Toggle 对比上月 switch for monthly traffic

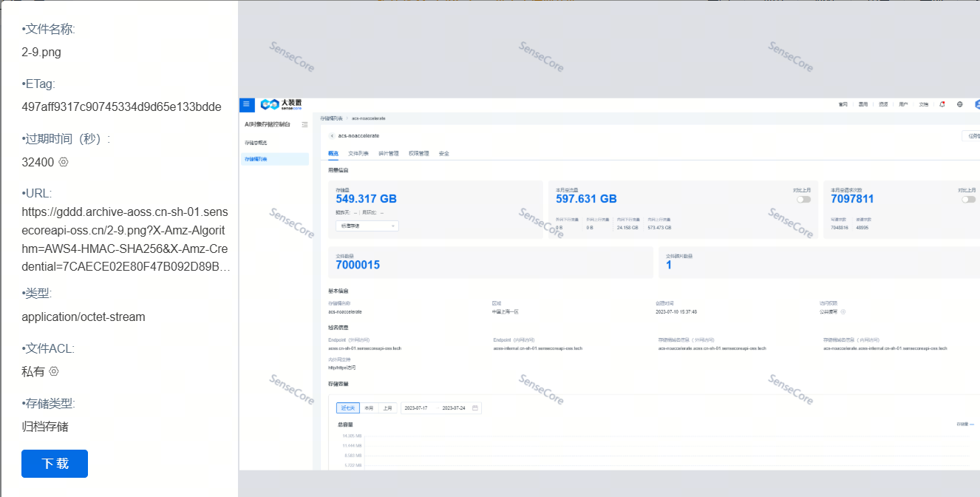pyautogui.click(x=803, y=199)
